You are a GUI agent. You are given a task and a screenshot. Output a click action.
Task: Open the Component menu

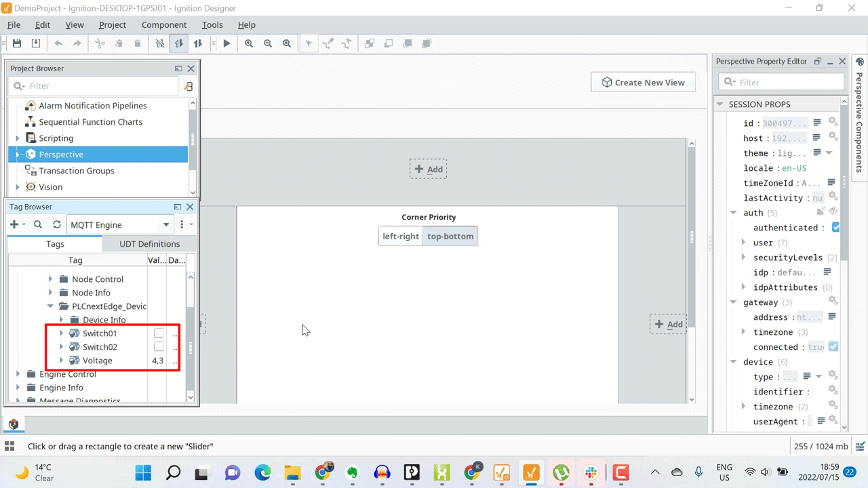[164, 24]
